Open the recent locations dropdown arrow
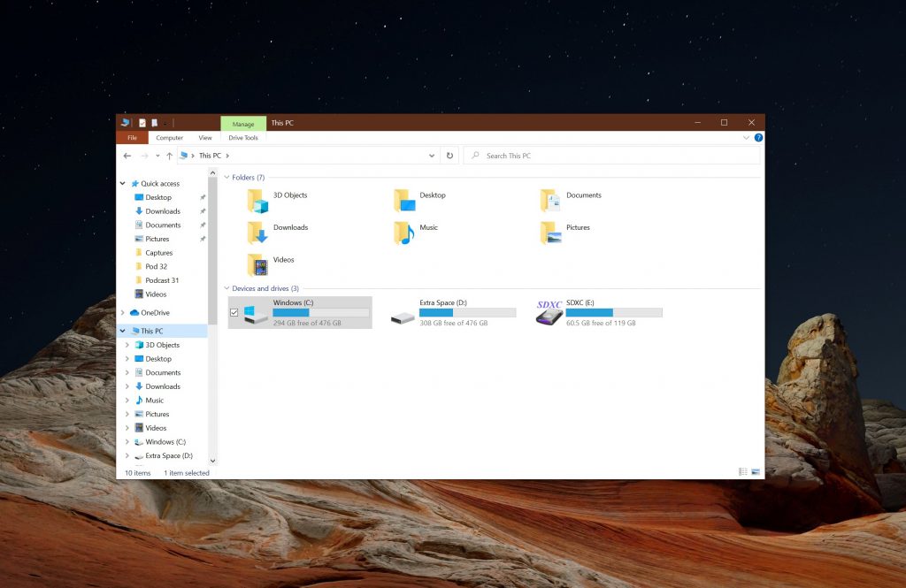Viewport: 906px width, 588px height. click(x=157, y=156)
